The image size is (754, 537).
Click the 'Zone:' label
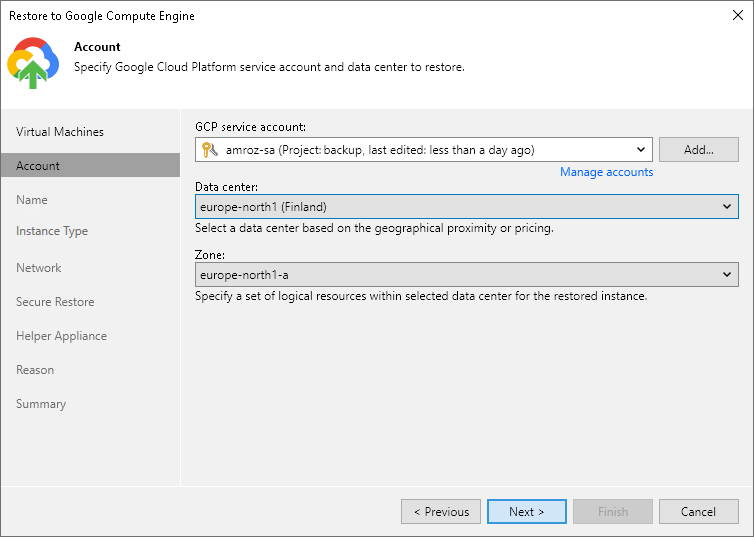click(210, 255)
